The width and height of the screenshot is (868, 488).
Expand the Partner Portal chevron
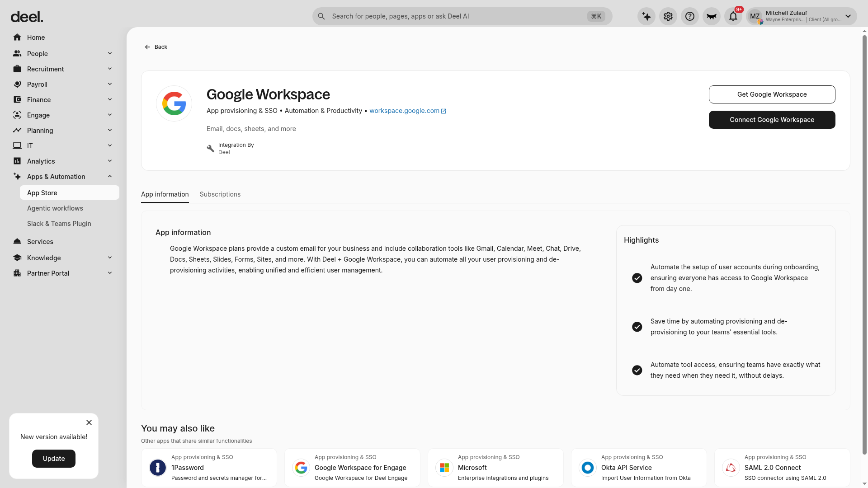click(110, 273)
